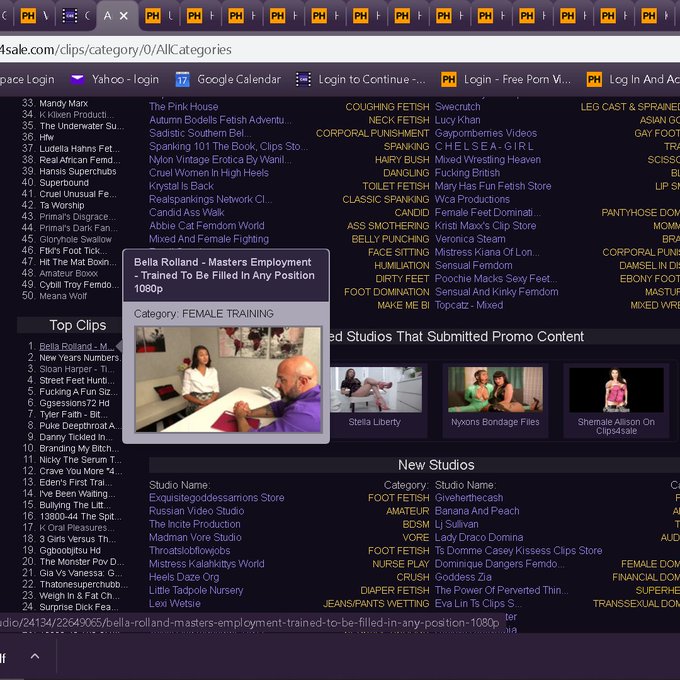Click the Stella Liberty promo thumbnail
Viewport: 680px width, 680px height.
coord(376,389)
